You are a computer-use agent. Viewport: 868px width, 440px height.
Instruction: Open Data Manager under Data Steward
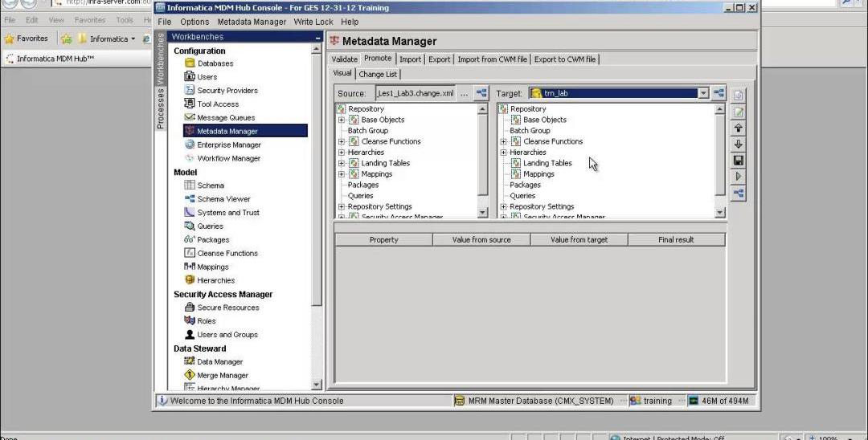coord(214,361)
